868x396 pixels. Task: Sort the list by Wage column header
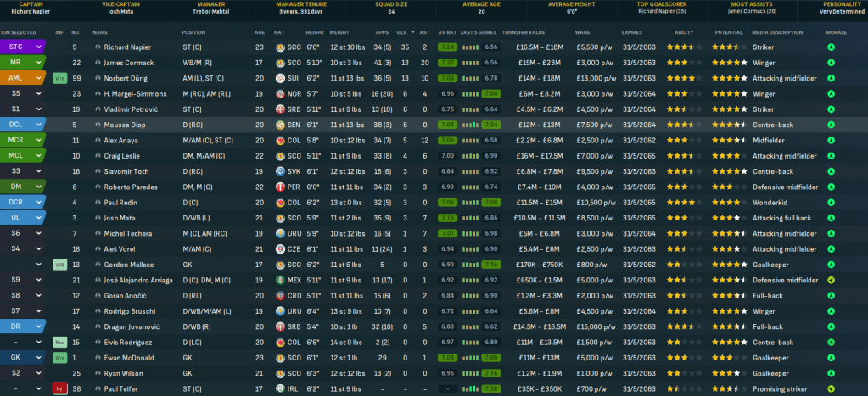point(583,31)
